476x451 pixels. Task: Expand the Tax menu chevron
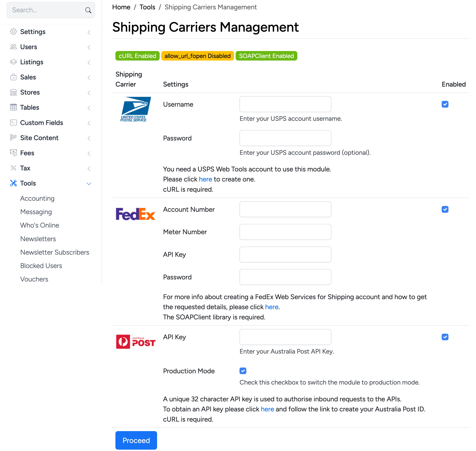pos(89,169)
